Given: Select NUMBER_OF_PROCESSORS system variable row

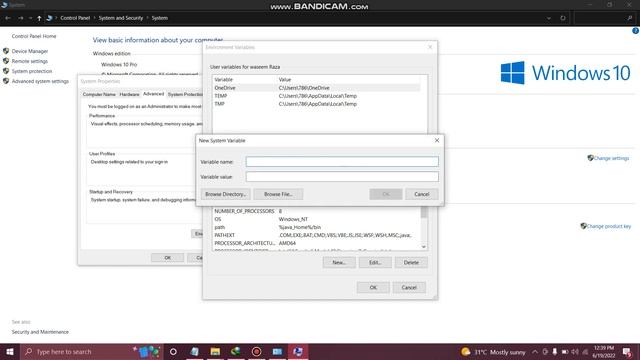Looking at the screenshot, I should tap(317, 211).
